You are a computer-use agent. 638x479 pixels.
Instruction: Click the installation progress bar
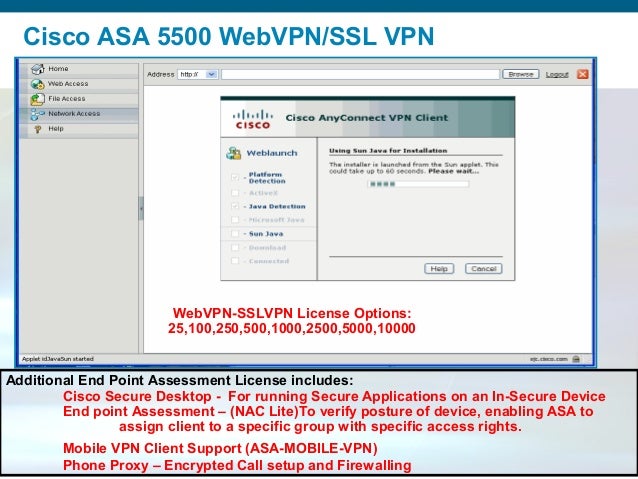click(418, 184)
